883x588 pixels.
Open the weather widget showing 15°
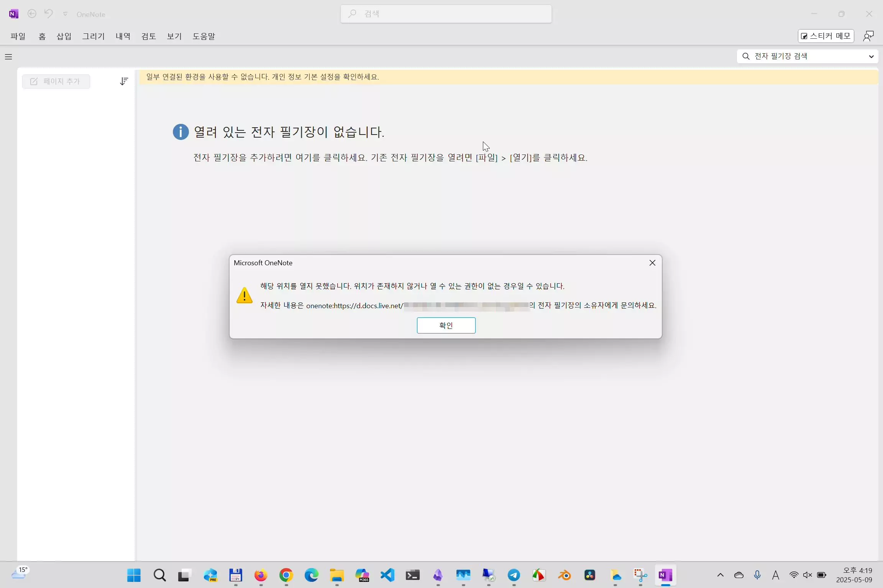point(20,573)
